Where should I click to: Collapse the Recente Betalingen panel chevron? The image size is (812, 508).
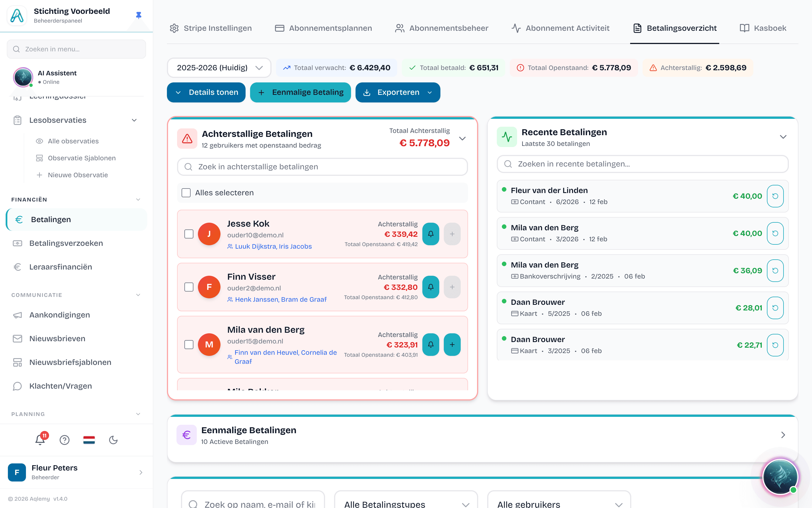coord(783,137)
